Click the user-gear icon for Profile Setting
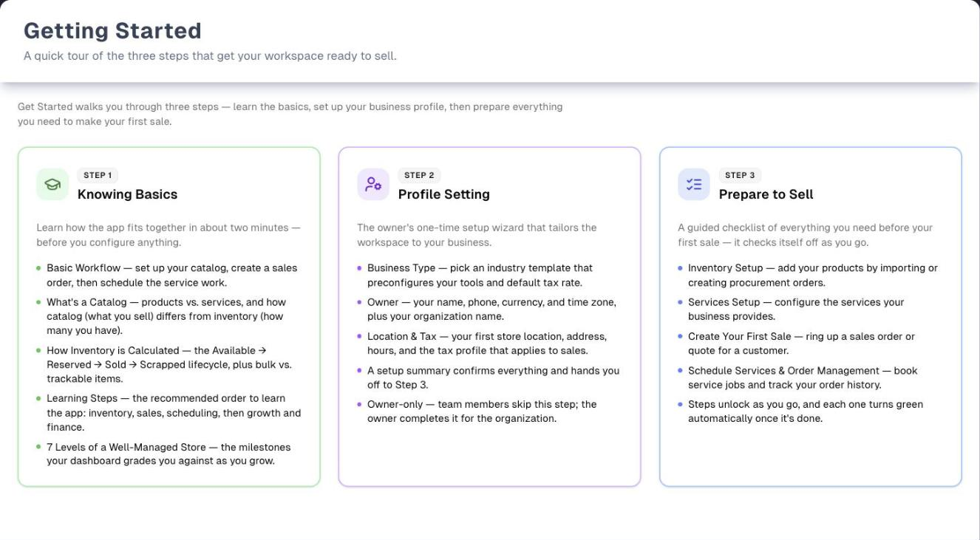 (x=373, y=185)
